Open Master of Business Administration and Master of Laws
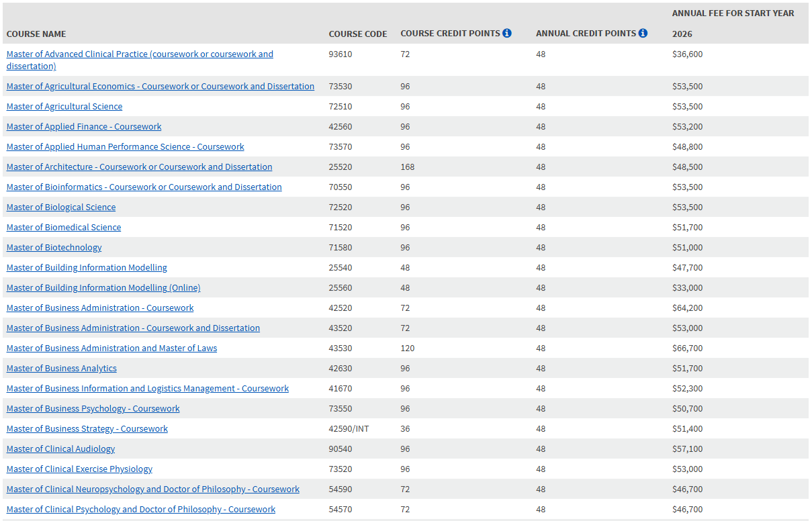This screenshot has width=812, height=521. pos(111,348)
